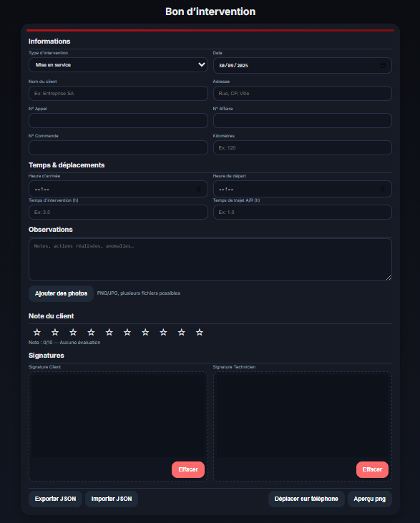
Task: Select the seventh star rating
Action: 145,332
